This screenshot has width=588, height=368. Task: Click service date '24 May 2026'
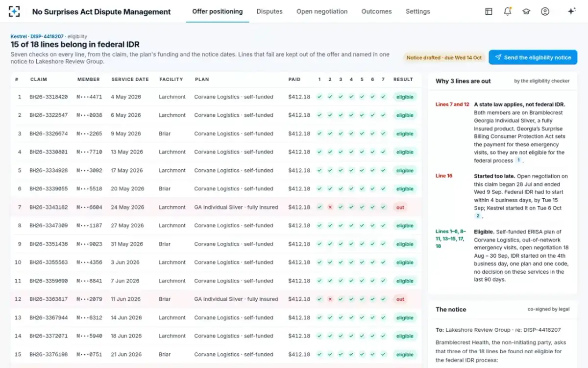[x=127, y=207]
